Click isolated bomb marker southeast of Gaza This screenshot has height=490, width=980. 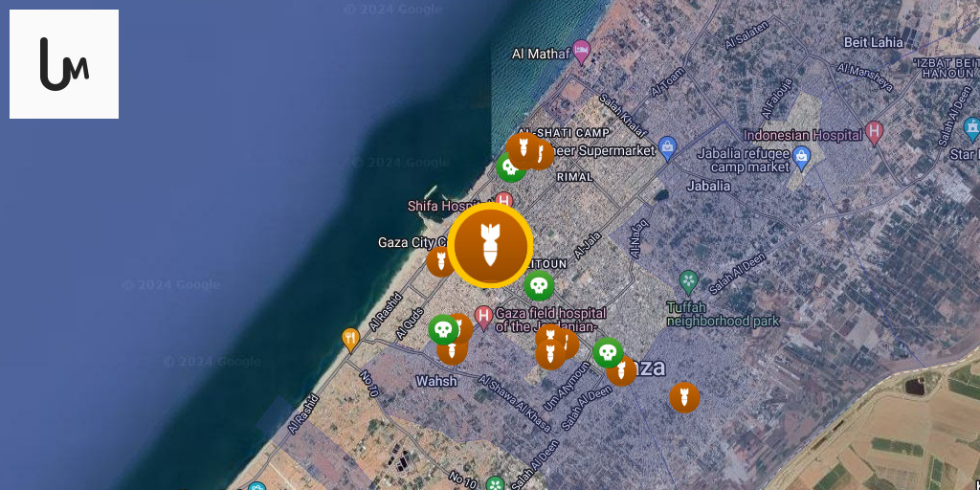pyautogui.click(x=684, y=397)
